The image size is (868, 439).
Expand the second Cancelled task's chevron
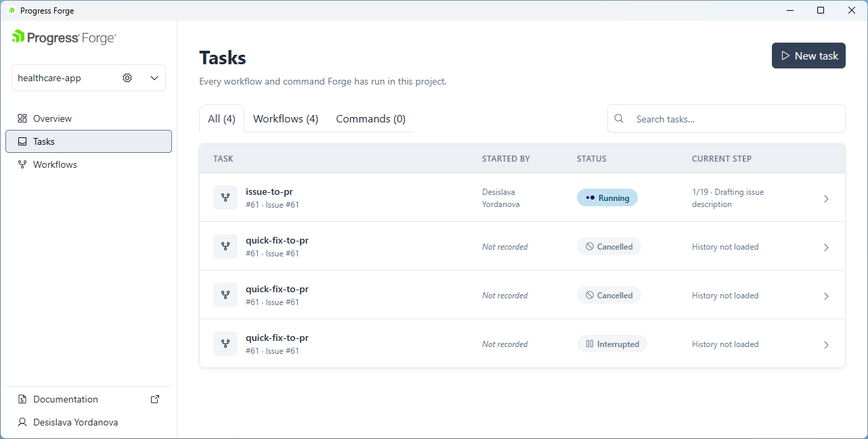[826, 296]
